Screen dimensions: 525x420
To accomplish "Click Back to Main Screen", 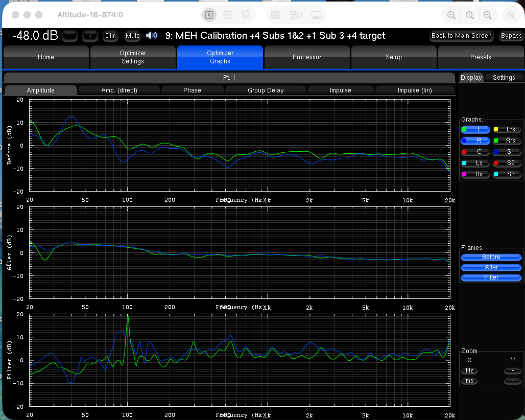I will click(462, 36).
